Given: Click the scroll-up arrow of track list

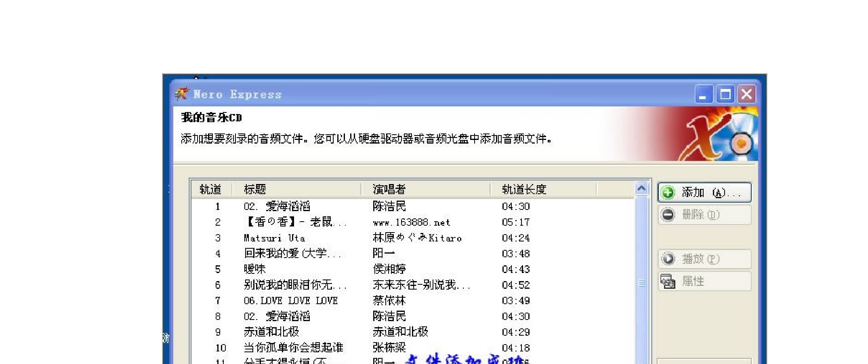Looking at the screenshot, I should coord(641,189).
